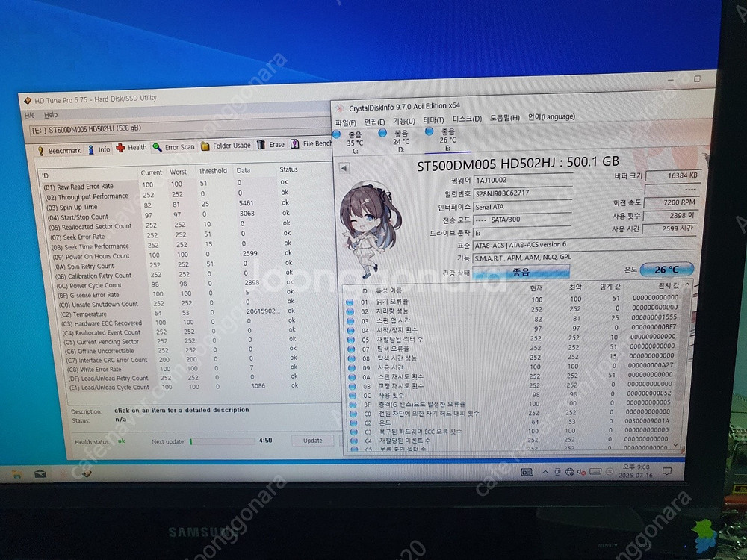Open the 파일(F) menu in CrystalDiskInfo

point(345,123)
